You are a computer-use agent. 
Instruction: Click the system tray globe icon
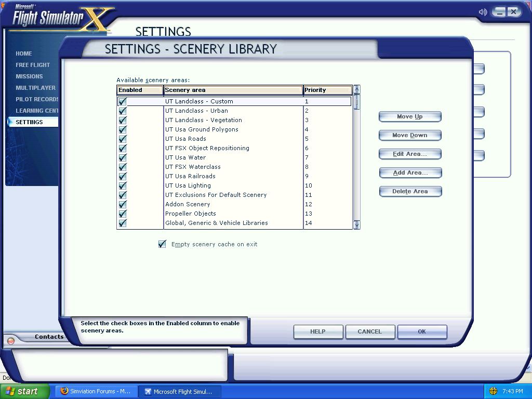pos(493,391)
